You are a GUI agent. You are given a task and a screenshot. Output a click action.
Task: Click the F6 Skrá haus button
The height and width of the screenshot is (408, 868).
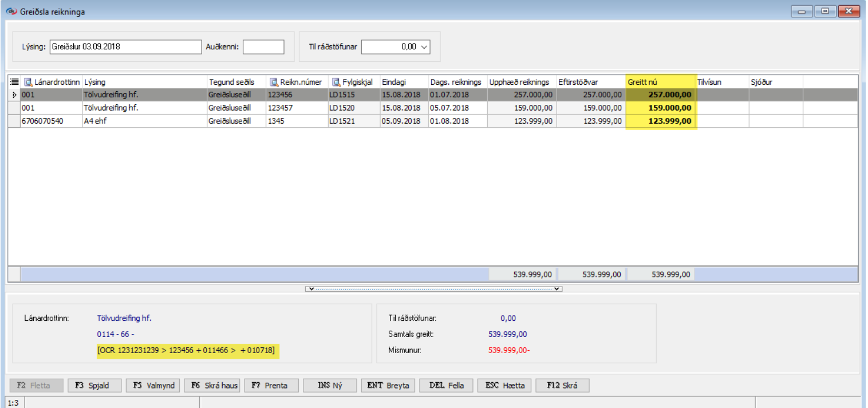click(x=212, y=386)
